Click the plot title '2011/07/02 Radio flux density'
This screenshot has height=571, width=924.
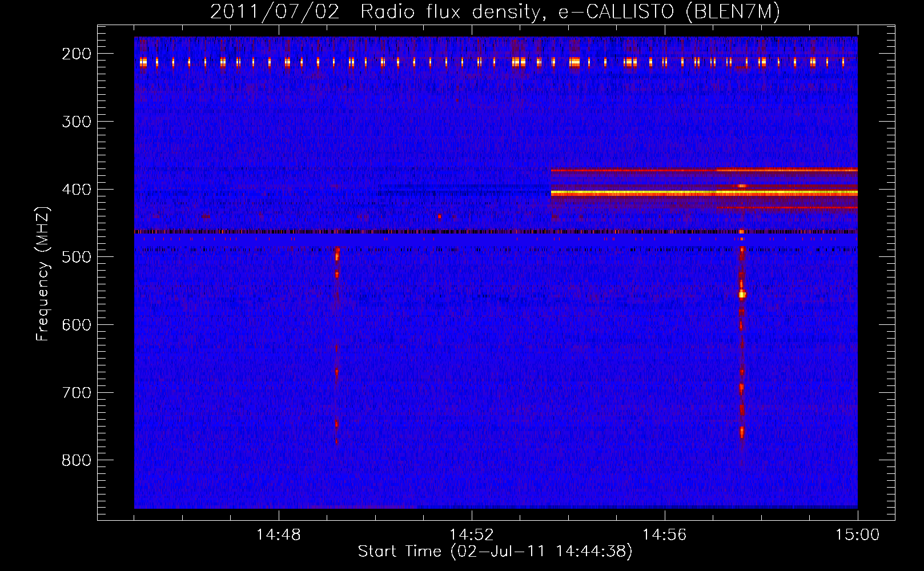pyautogui.click(x=375, y=12)
